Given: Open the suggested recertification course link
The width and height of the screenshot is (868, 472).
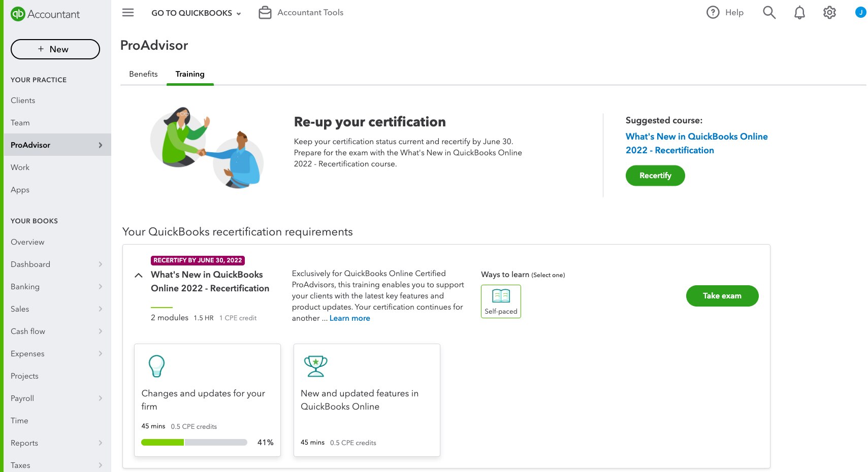Looking at the screenshot, I should coord(696,143).
